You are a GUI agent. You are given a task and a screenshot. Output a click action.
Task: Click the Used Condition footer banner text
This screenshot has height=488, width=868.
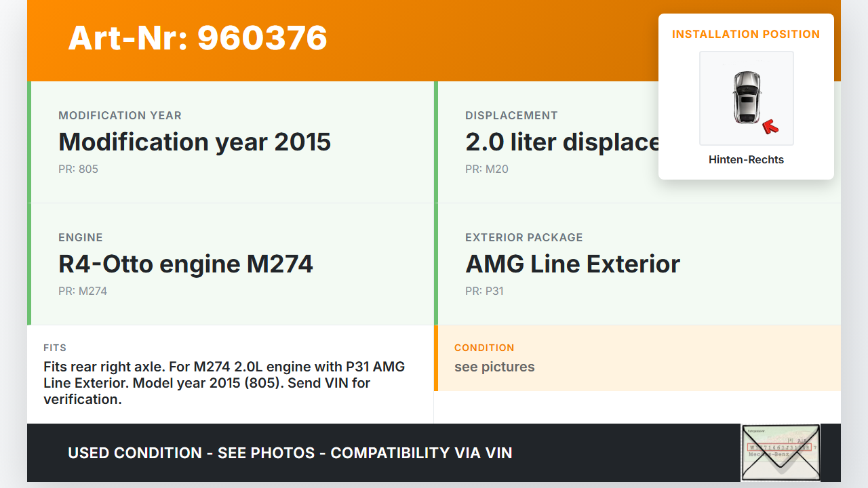pos(290,453)
